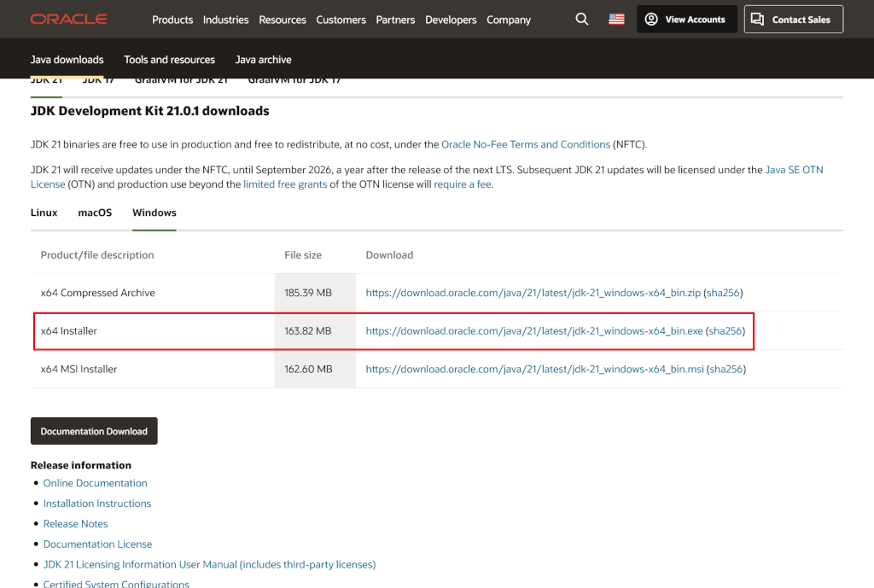Click the 'Release information' heading
The width and height of the screenshot is (874, 588).
point(81,465)
